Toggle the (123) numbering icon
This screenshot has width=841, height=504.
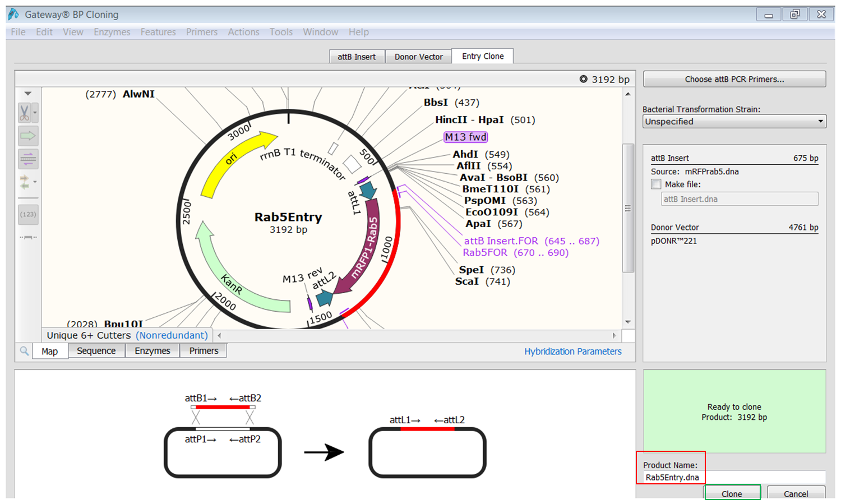click(28, 214)
